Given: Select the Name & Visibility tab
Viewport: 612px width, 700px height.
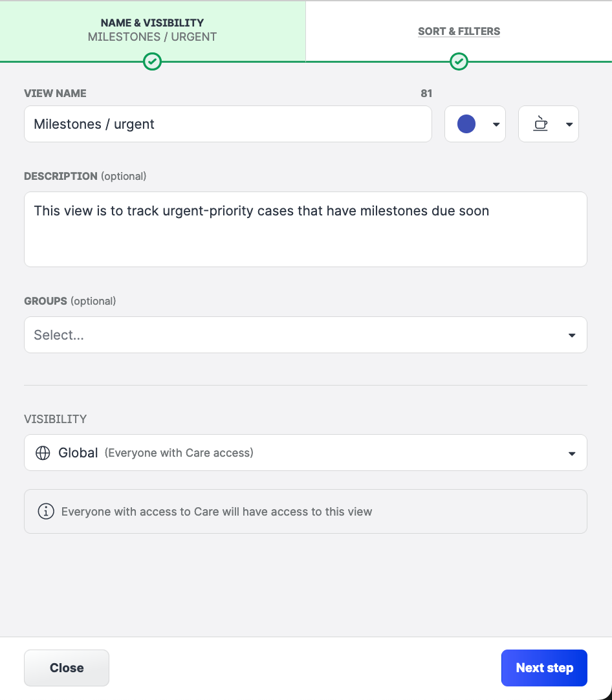Looking at the screenshot, I should [153, 30].
